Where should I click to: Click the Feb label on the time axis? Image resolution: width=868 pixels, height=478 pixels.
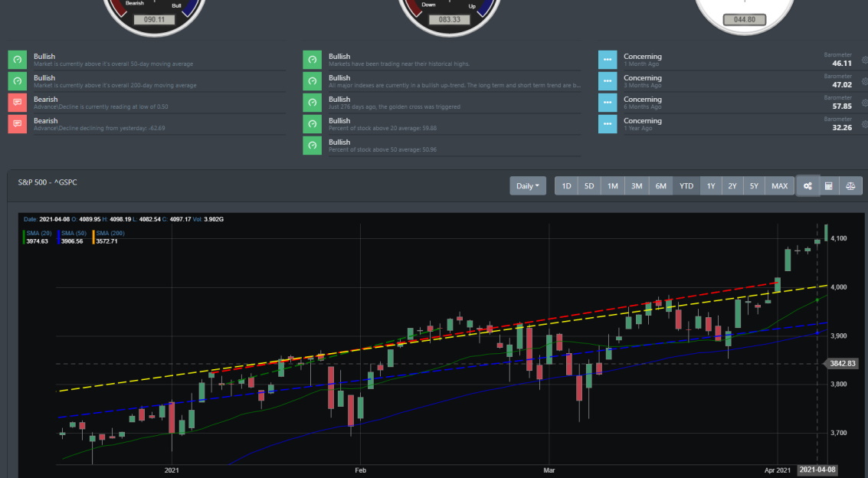coord(360,471)
